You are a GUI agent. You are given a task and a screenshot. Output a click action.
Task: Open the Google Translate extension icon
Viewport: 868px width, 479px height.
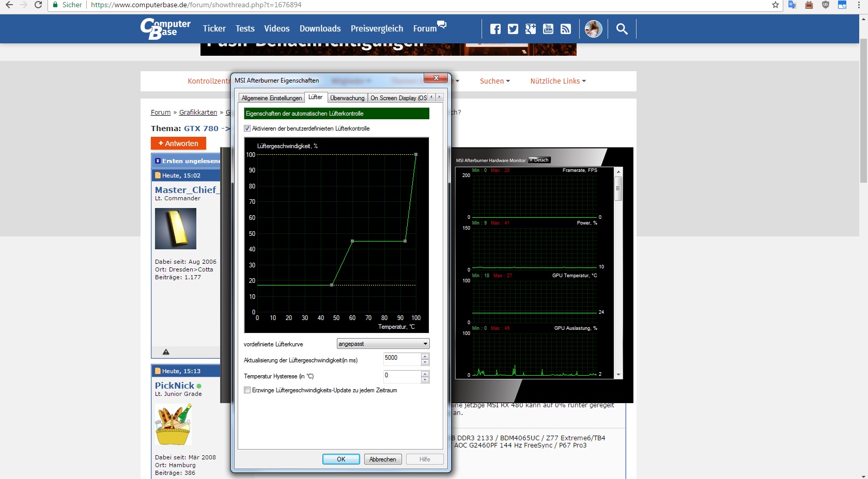(x=792, y=5)
